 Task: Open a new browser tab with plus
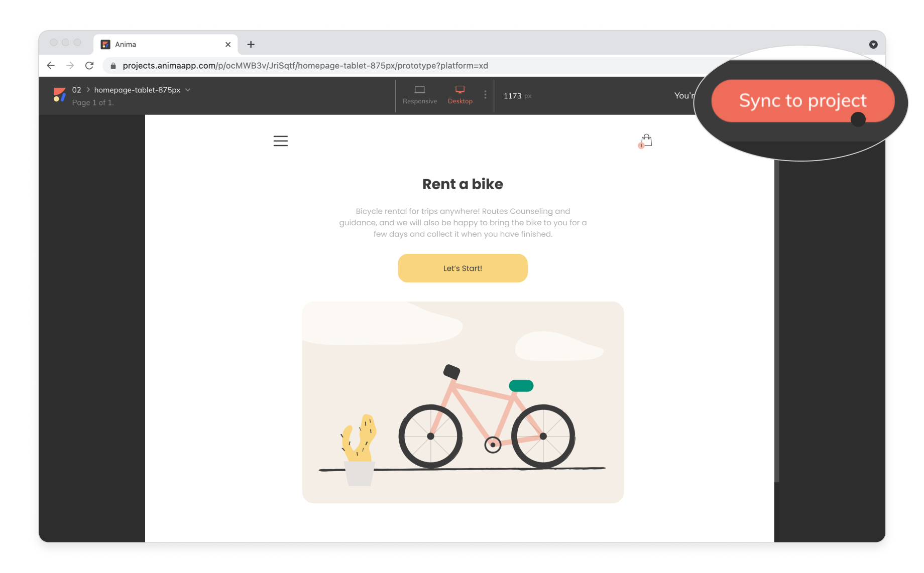(251, 45)
